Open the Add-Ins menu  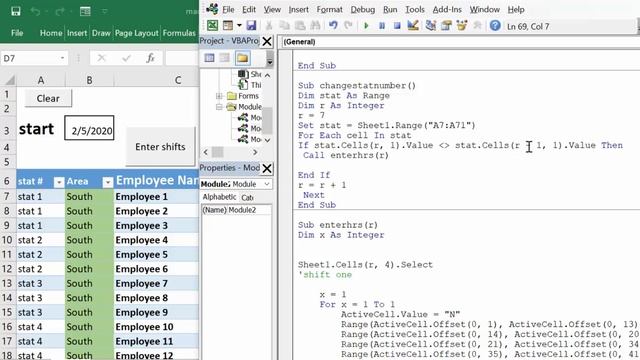point(447,9)
